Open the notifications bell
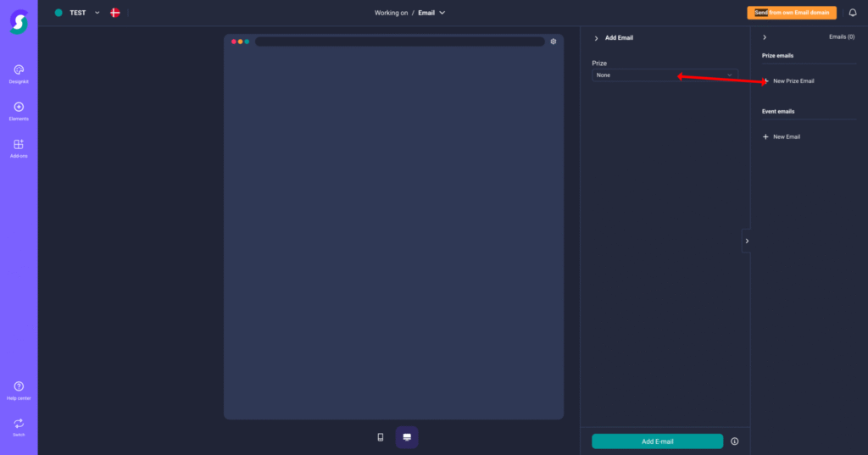Screen dimensions: 868x455 853,13
